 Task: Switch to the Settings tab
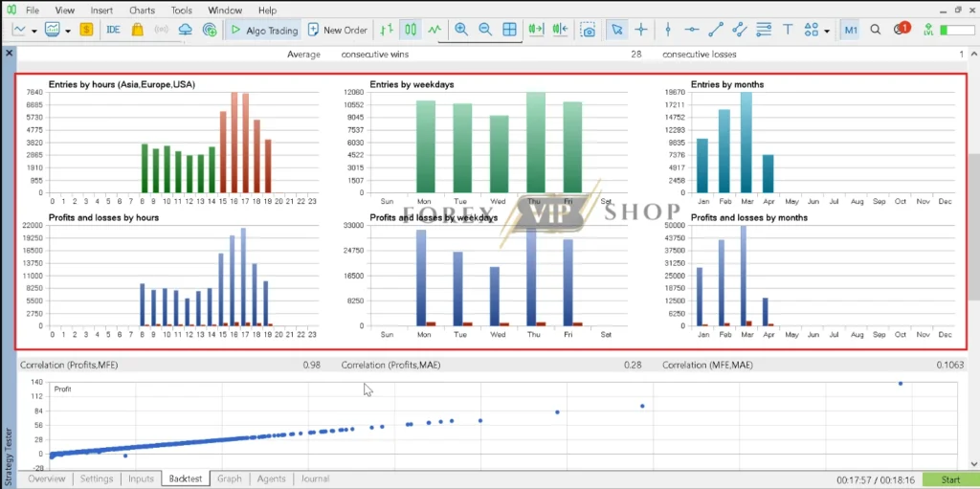pos(97,478)
